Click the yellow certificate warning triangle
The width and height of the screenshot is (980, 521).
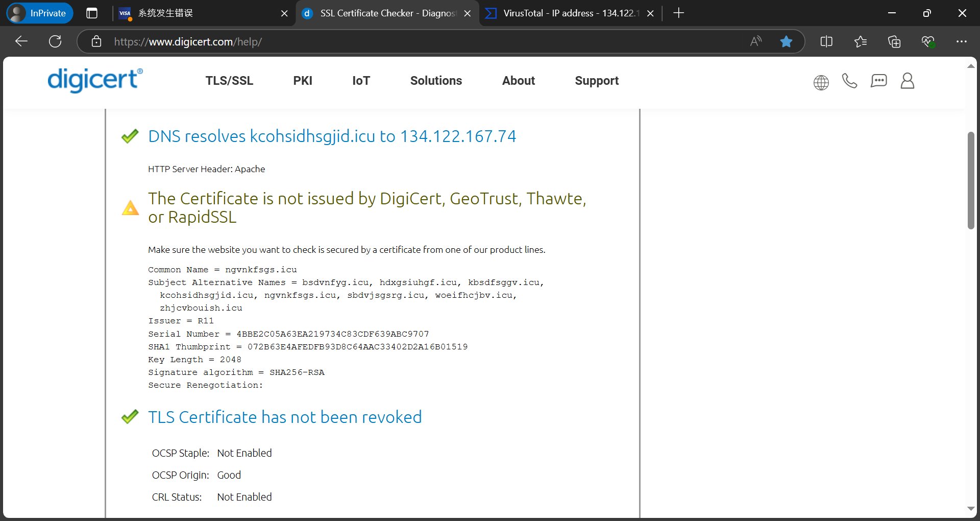click(130, 207)
